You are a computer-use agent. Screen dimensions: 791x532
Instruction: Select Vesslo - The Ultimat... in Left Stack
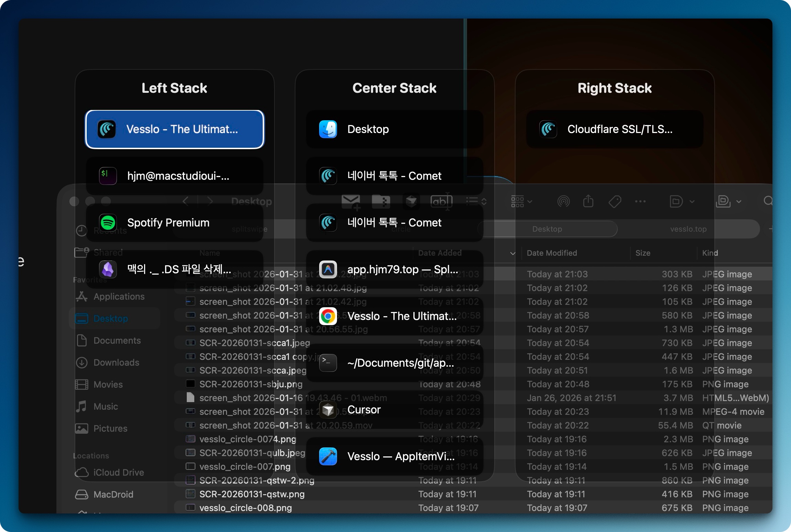pos(175,129)
